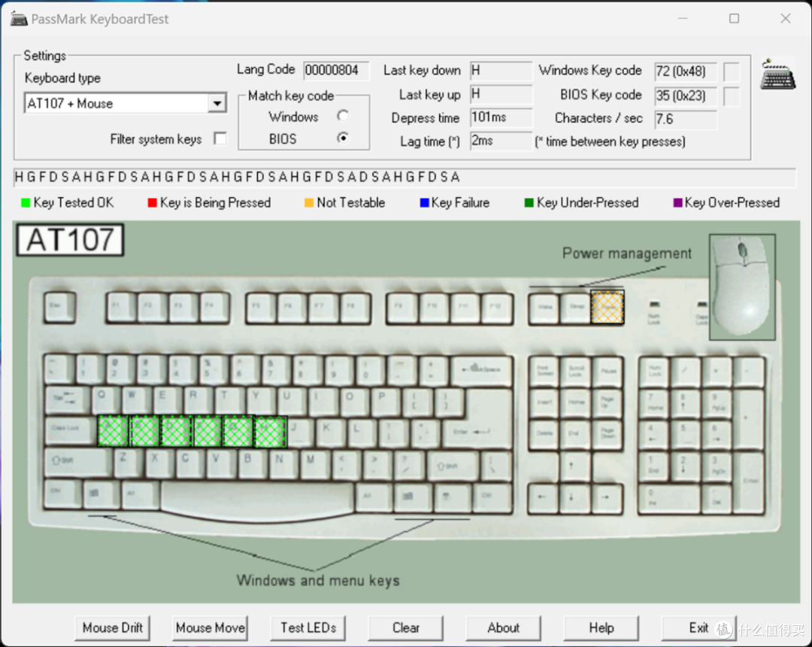Click the typed keys history text box

[x=404, y=177]
